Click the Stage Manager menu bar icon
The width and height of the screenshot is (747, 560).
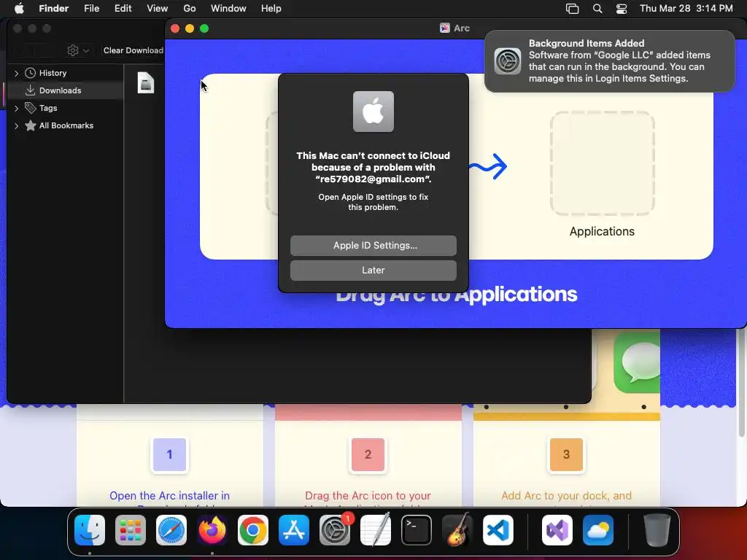572,9
